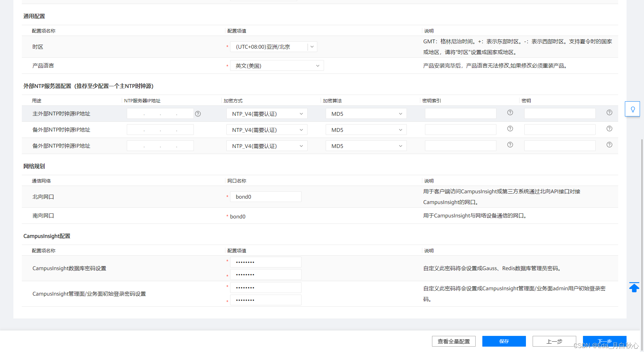Focus key index field in first backup NTP row
The image size is (644, 352).
(461, 130)
